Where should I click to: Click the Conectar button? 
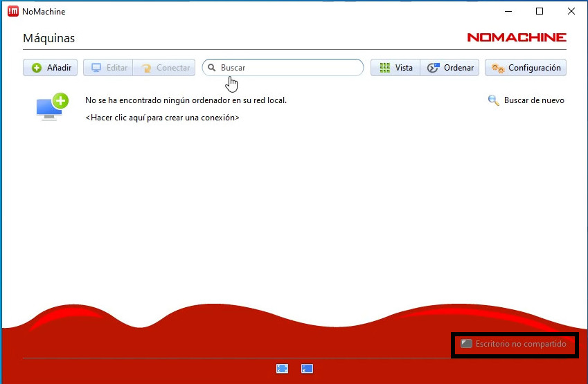tap(164, 68)
